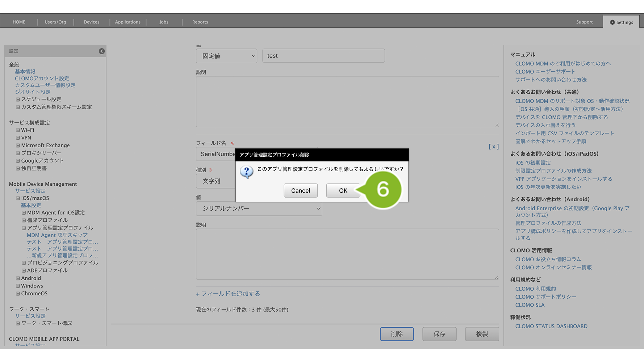
Task: Collapse the iOS/macOS tree node
Action: click(18, 198)
